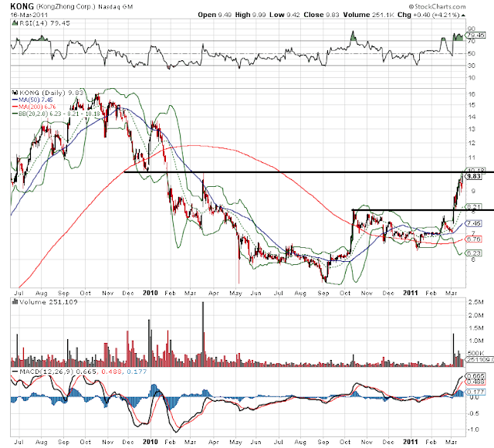Screen dimensions: 494x448
Task: Click the MACD(12,26,9) indicator label
Action: pyautogui.click(x=46, y=372)
